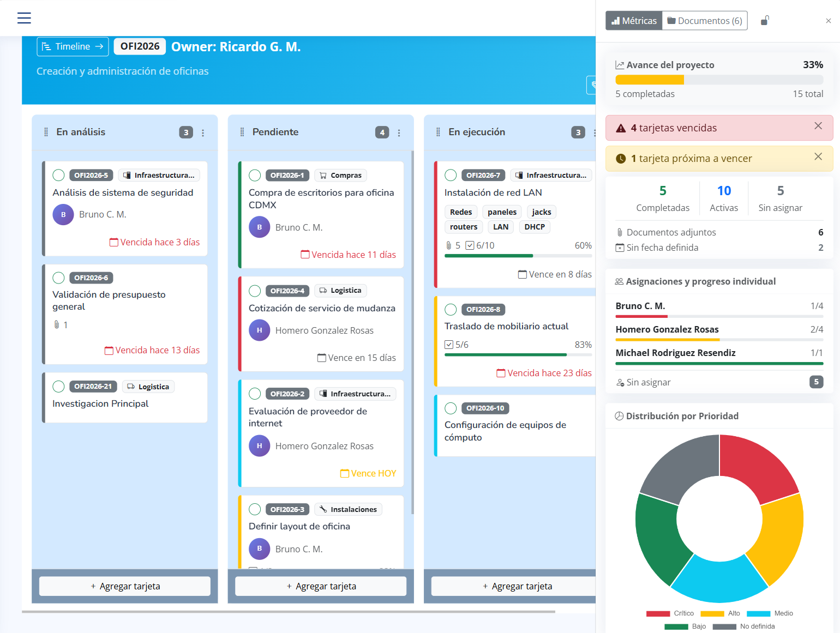Click the attachment clip on OFI2026-6 card
This screenshot has height=633, width=840.
pos(57,325)
